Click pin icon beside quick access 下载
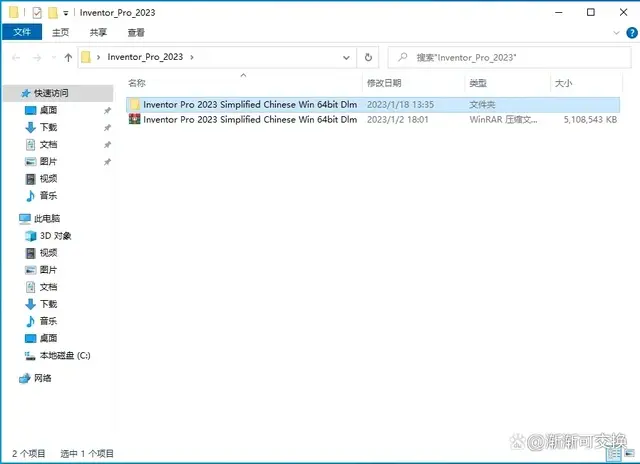The height and width of the screenshot is (464, 640). [x=107, y=127]
